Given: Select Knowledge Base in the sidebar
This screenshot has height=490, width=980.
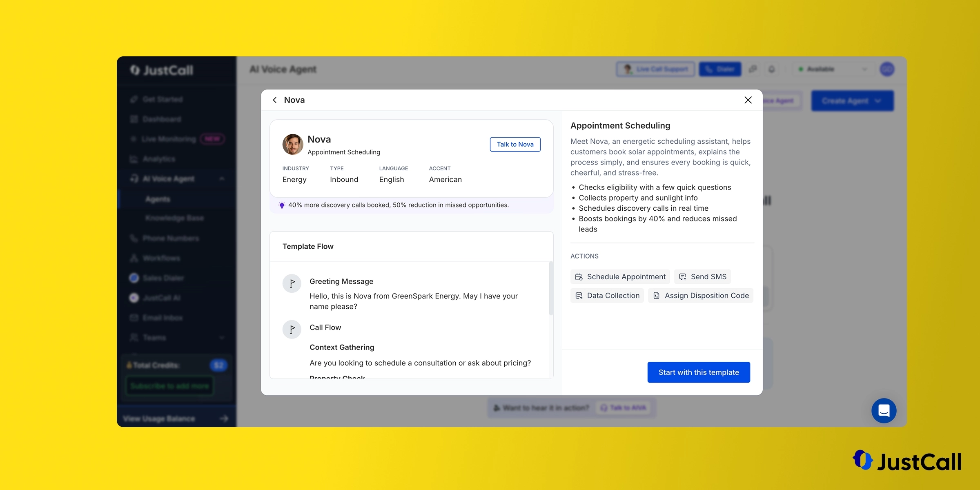Looking at the screenshot, I should [x=174, y=218].
